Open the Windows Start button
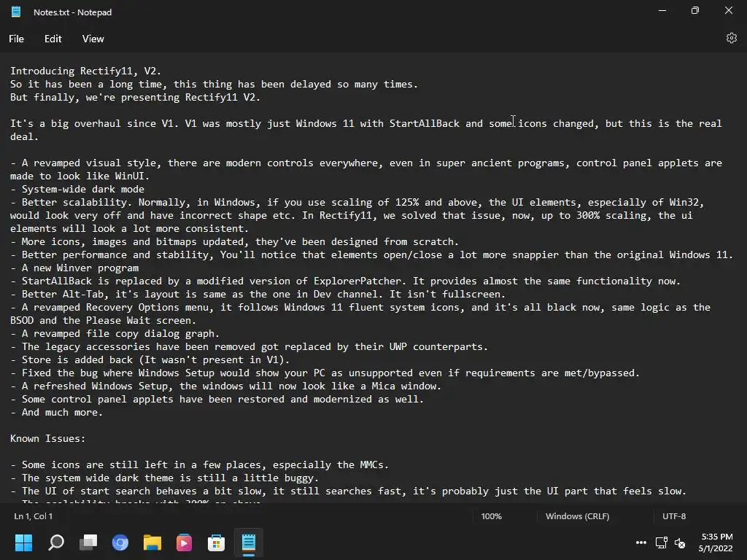Image resolution: width=747 pixels, height=560 pixels. (23, 542)
